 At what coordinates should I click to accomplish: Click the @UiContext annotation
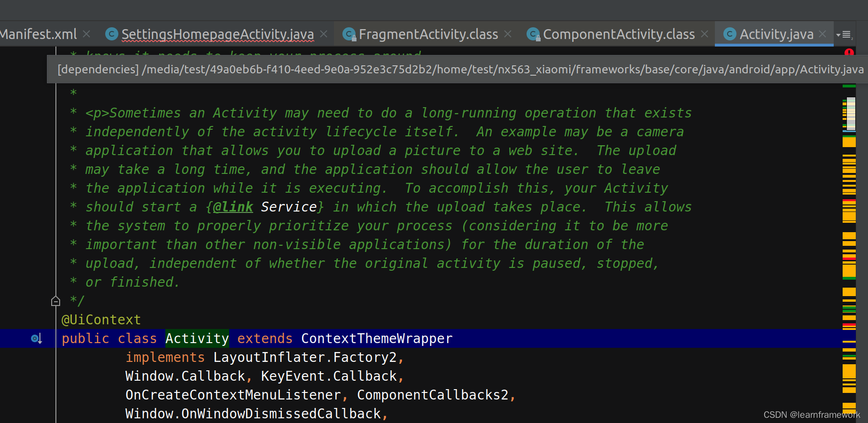click(101, 320)
